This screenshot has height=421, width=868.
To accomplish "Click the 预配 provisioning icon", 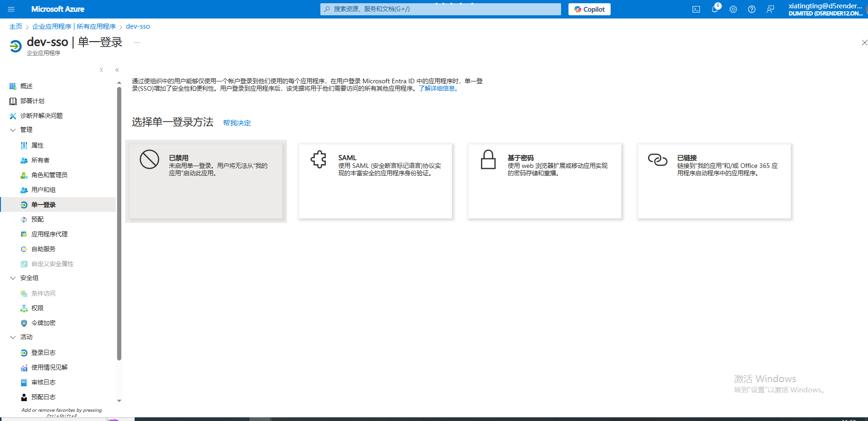I will (x=24, y=220).
